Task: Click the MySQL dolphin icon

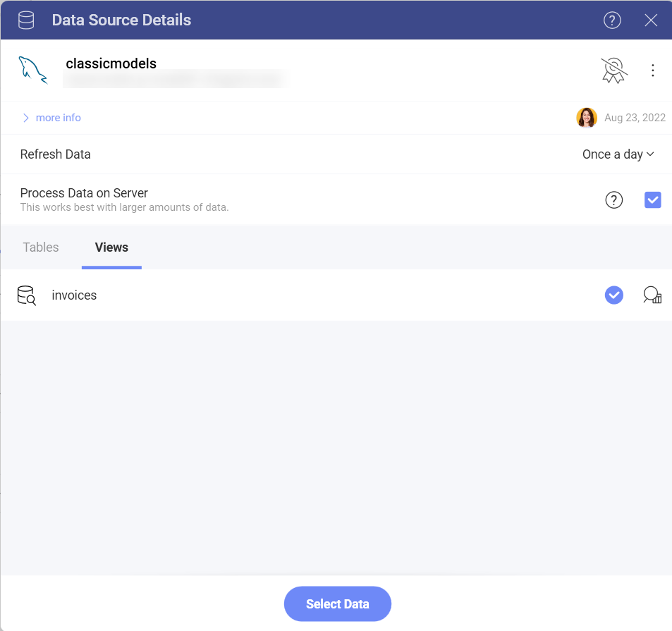Action: pos(33,71)
